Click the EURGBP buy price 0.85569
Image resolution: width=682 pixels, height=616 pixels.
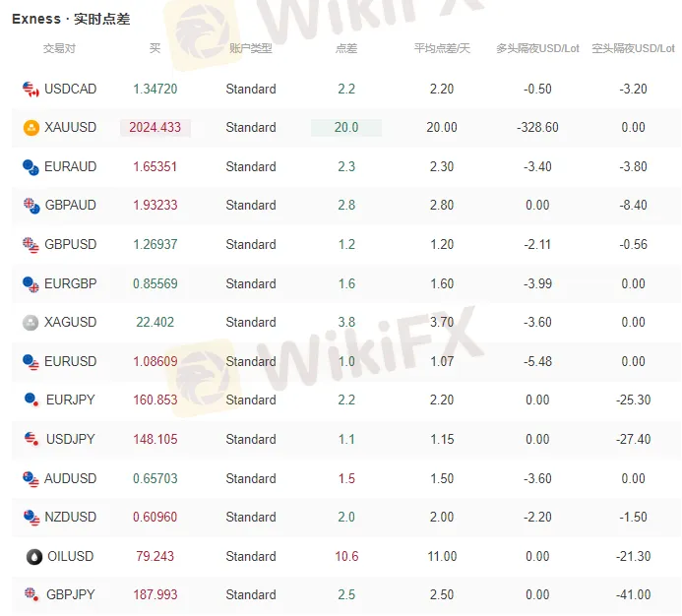(155, 283)
